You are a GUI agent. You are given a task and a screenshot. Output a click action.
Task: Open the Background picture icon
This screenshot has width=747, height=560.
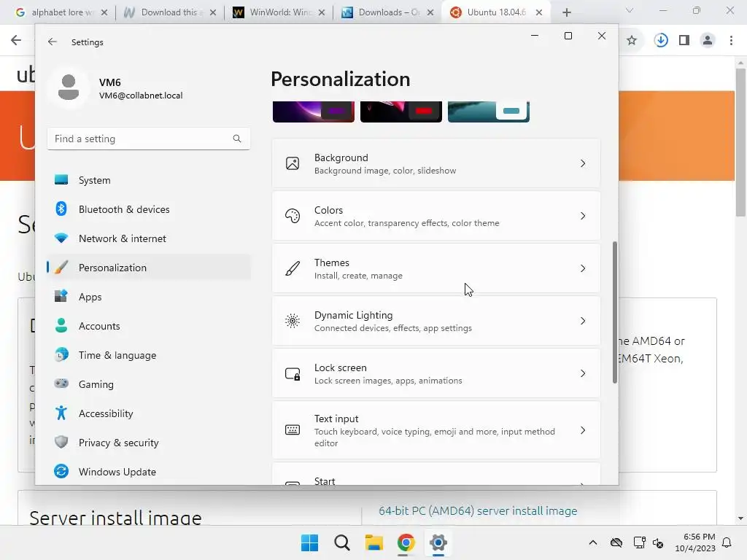[x=293, y=163]
